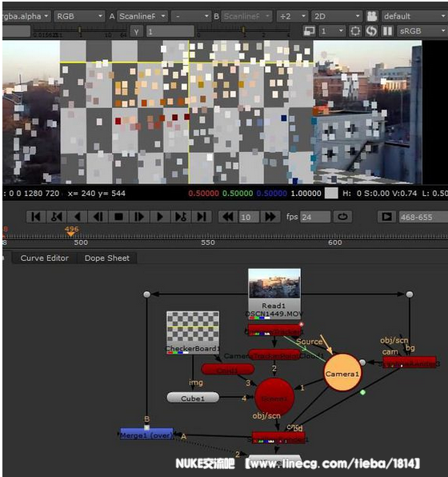
Task: Click the dot node above Merge1
Action: 146,295
